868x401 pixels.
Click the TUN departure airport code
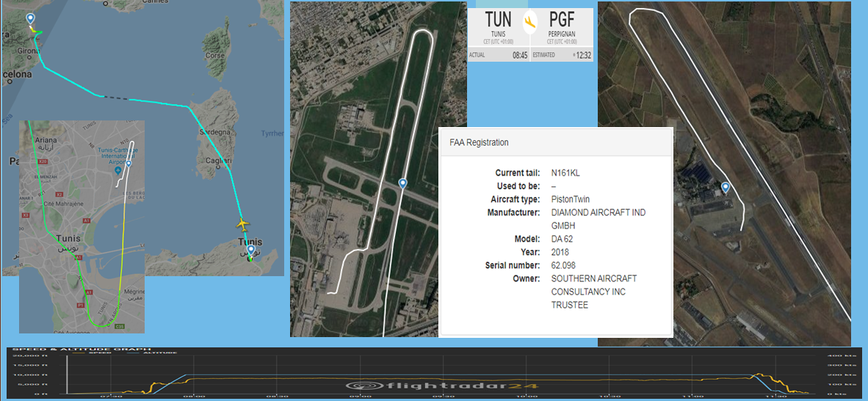[x=498, y=19]
